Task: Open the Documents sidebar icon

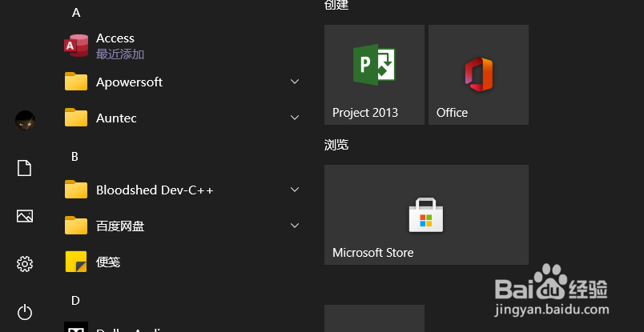Action: tap(24, 168)
